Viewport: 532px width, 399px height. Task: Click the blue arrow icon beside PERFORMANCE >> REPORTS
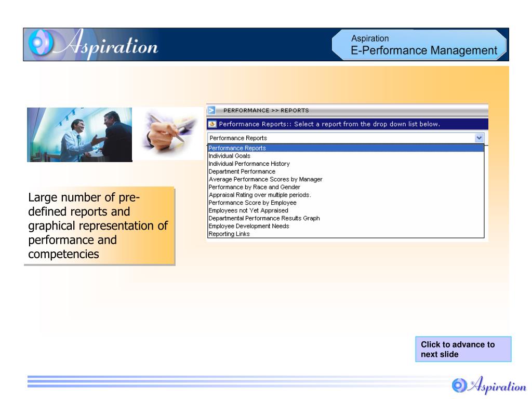[x=211, y=110]
